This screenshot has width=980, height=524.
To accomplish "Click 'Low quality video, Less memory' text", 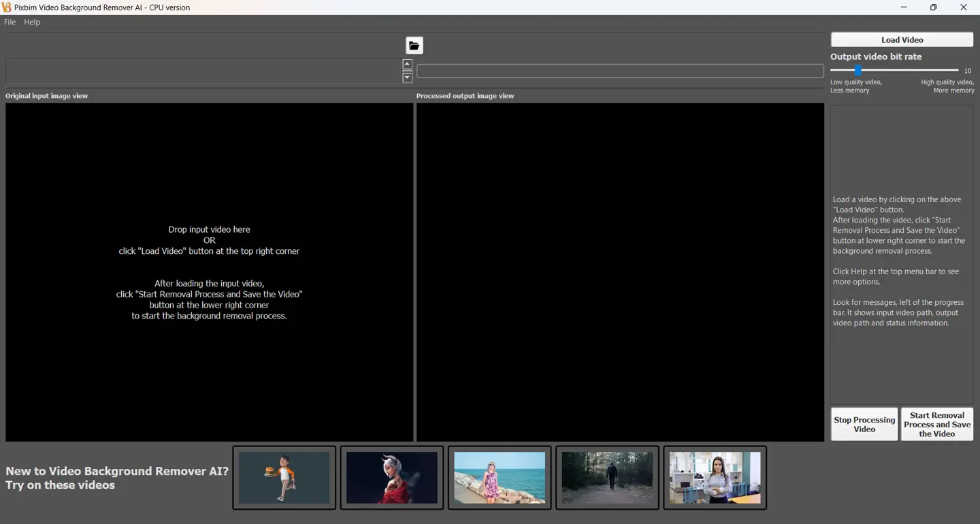I will [x=856, y=86].
